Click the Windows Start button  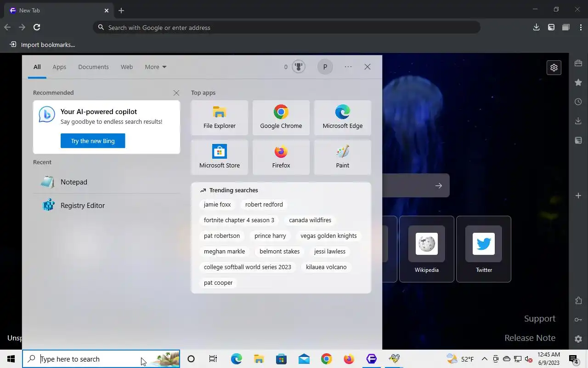point(11,359)
